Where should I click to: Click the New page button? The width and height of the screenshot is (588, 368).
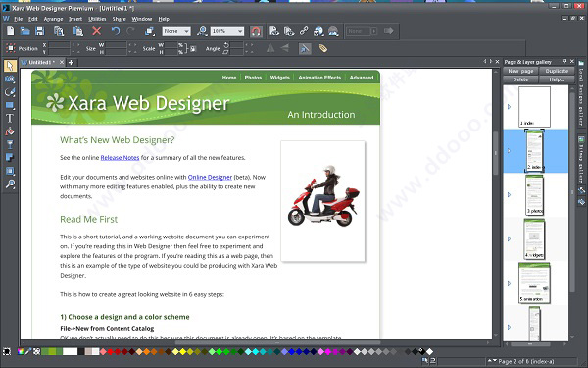click(x=520, y=71)
